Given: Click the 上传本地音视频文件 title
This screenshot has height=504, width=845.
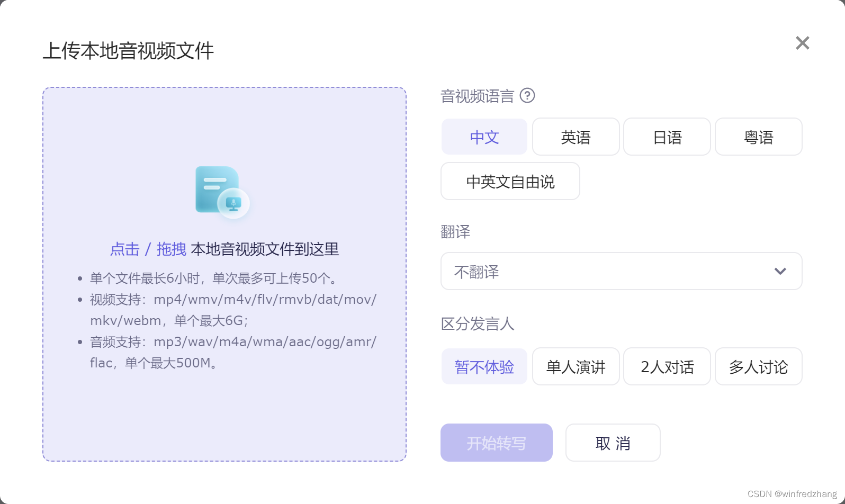Looking at the screenshot, I should click(128, 51).
